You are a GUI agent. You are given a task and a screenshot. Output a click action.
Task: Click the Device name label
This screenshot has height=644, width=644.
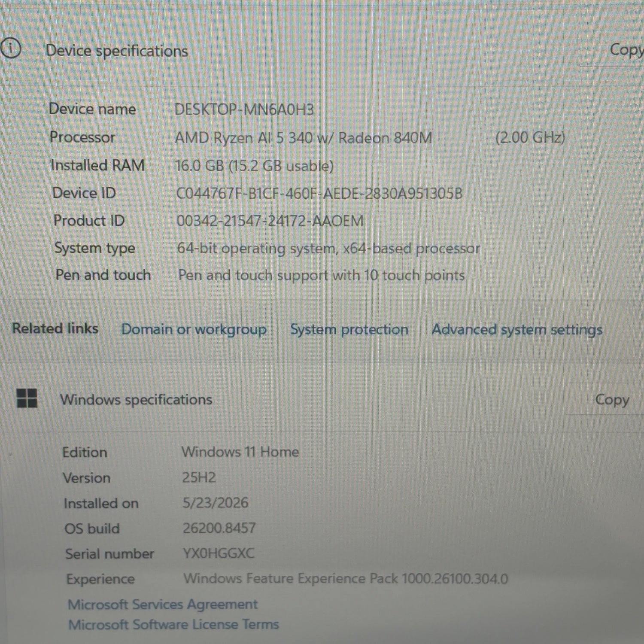point(92,109)
